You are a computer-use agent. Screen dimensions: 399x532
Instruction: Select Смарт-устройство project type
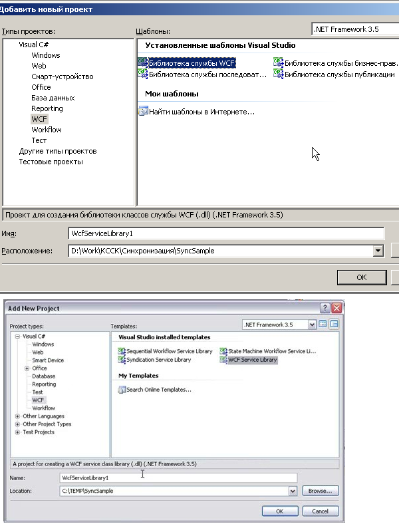coord(63,76)
